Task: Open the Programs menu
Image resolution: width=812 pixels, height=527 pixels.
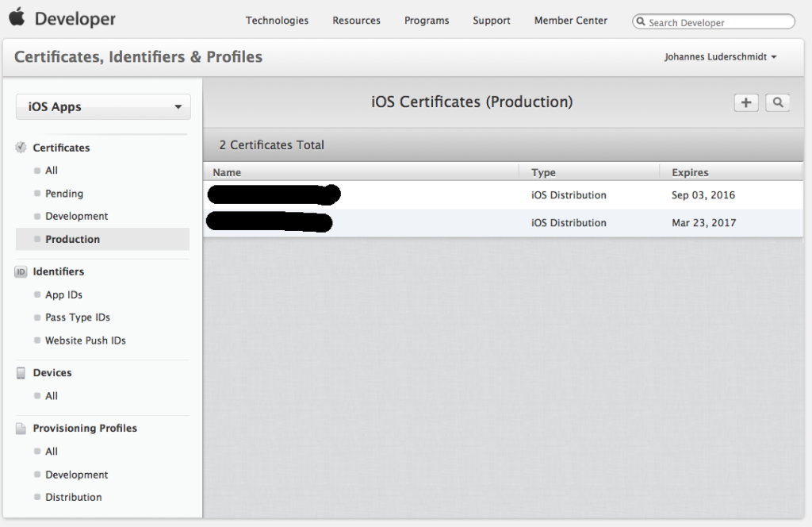Action: pos(427,21)
